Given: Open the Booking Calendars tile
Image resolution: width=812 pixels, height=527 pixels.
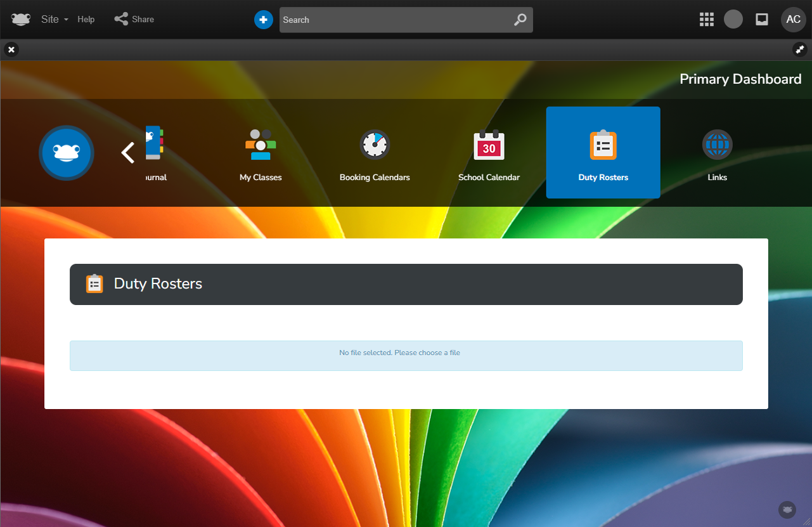Looking at the screenshot, I should click(375, 153).
